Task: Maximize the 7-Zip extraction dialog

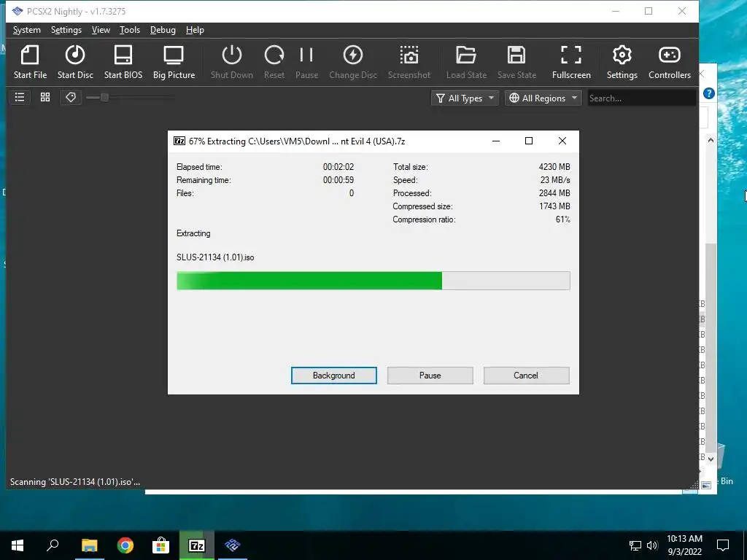Action: pos(529,141)
